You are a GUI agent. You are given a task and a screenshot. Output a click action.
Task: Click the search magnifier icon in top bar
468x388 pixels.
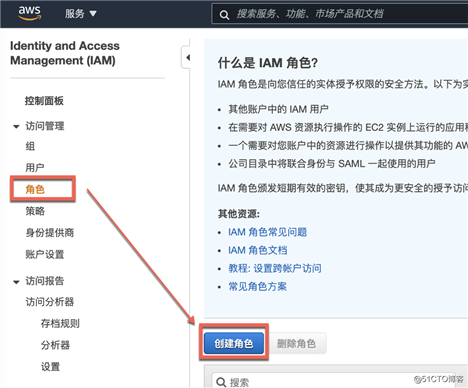[x=224, y=15]
